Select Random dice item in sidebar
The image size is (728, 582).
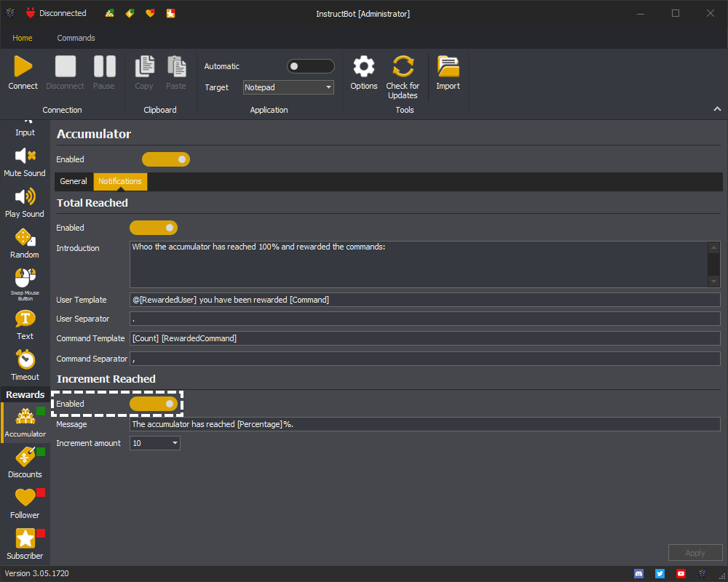(25, 244)
